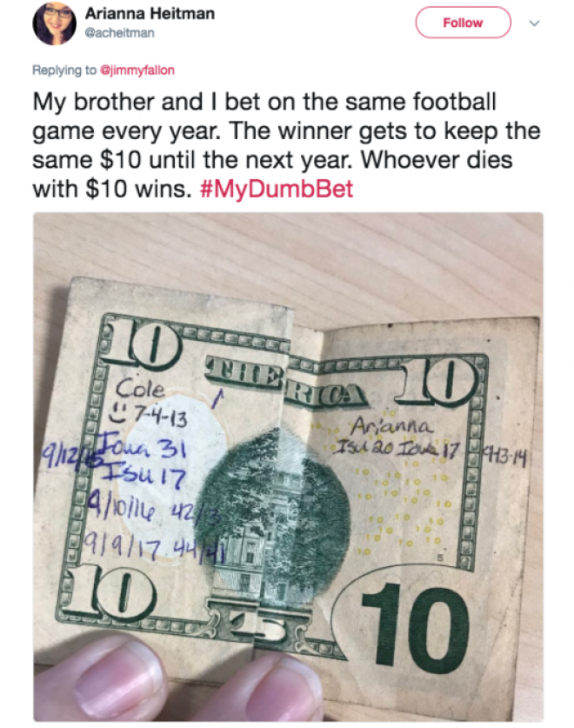
Task: Open the #MyDumbBet hashtag
Action: point(277,189)
